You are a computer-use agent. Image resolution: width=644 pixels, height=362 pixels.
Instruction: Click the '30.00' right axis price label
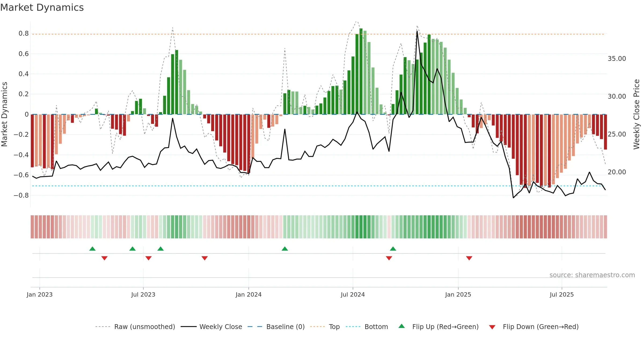(x=617, y=97)
